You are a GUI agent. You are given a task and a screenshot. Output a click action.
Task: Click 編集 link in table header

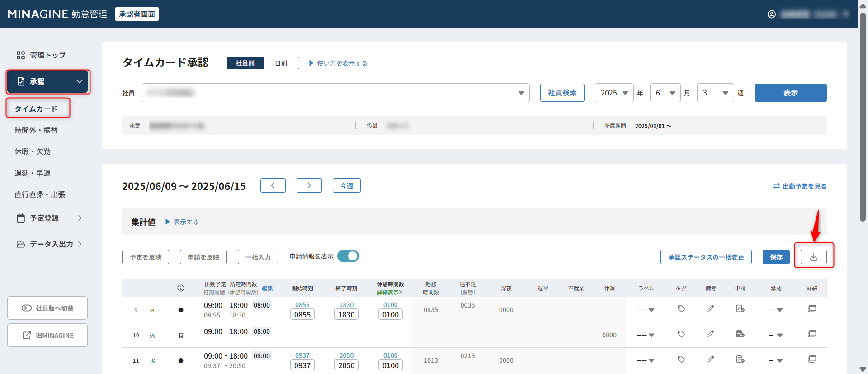267,288
